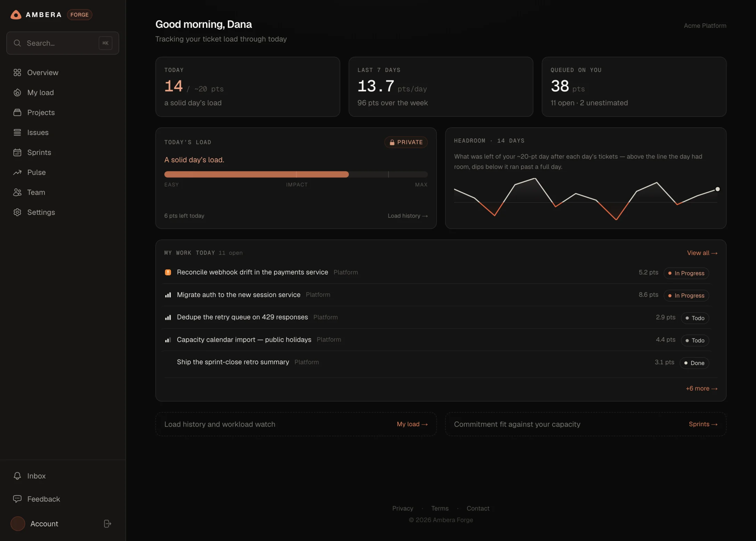
Task: Open the Done status pill on retro summary
Action: click(694, 363)
